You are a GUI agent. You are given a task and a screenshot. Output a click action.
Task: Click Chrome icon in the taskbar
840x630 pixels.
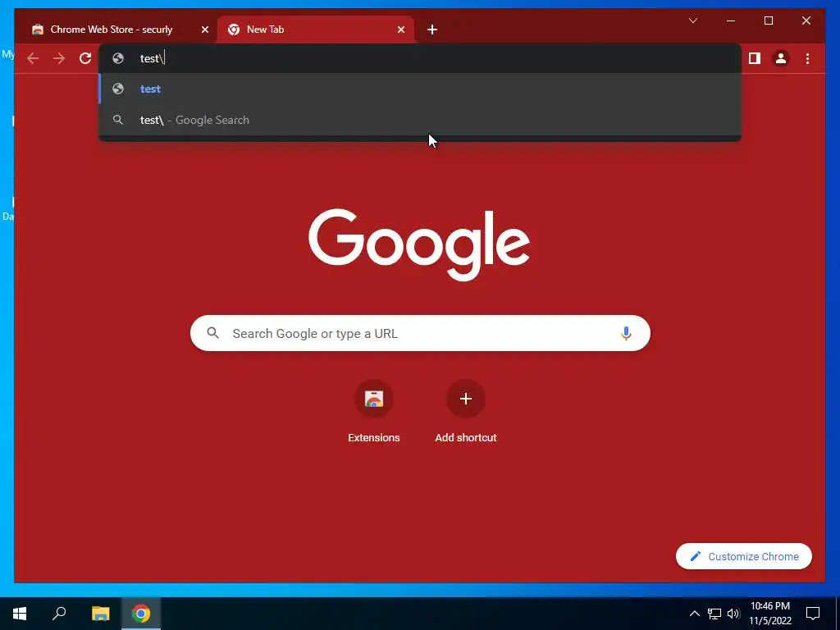(141, 614)
